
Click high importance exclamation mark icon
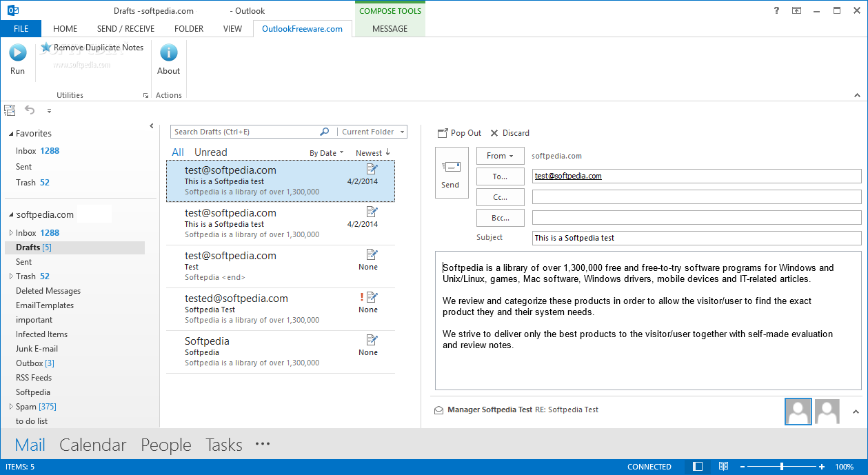click(361, 297)
